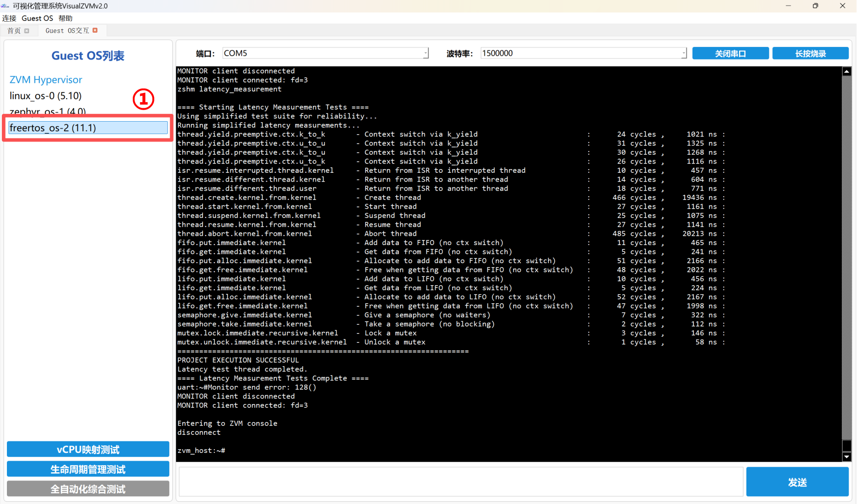Image resolution: width=857 pixels, height=504 pixels.
Task: Close the 首页 tab via its X icon
Action: [x=27, y=31]
